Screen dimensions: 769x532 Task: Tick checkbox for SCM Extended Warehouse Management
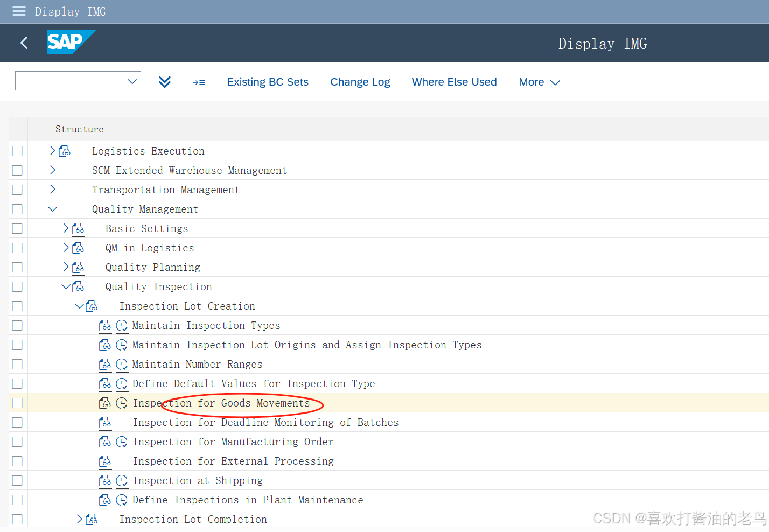coord(17,171)
